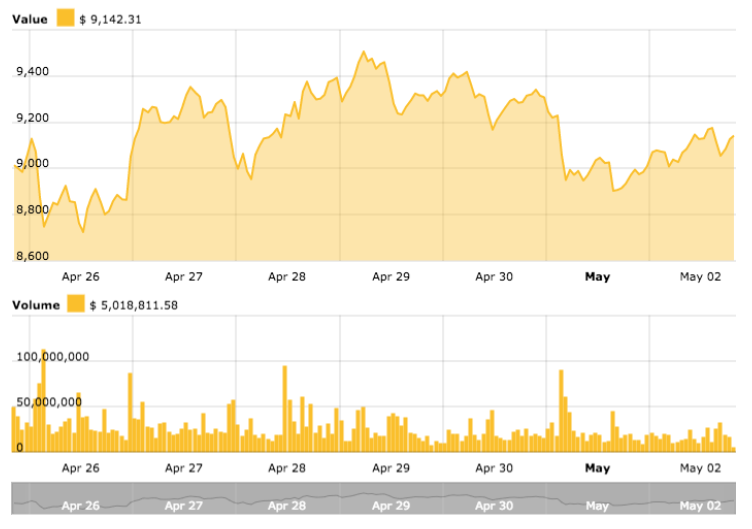Click Apr 30 in the gray range navigator
Screen dimensions: 752x529
click(x=494, y=505)
